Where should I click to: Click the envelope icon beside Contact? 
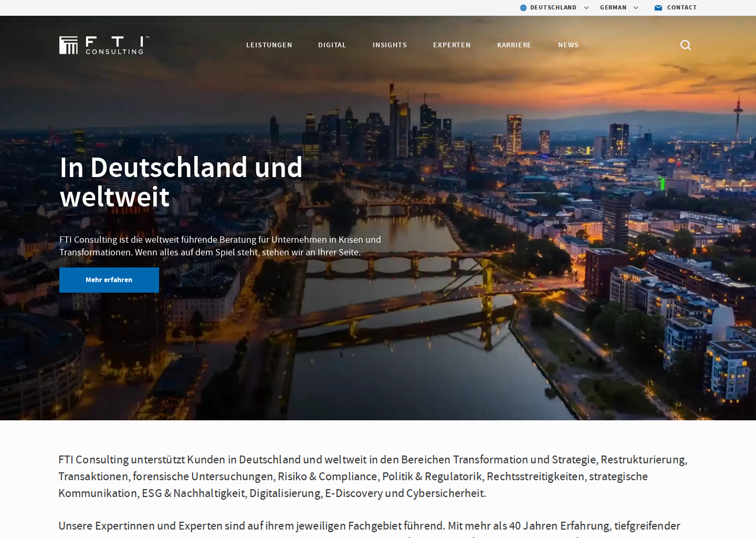coord(658,8)
